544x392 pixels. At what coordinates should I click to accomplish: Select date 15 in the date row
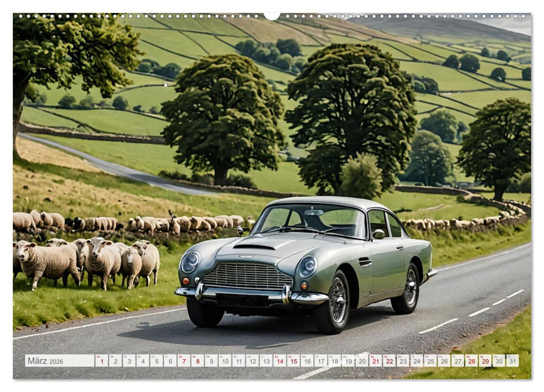tap(292, 361)
